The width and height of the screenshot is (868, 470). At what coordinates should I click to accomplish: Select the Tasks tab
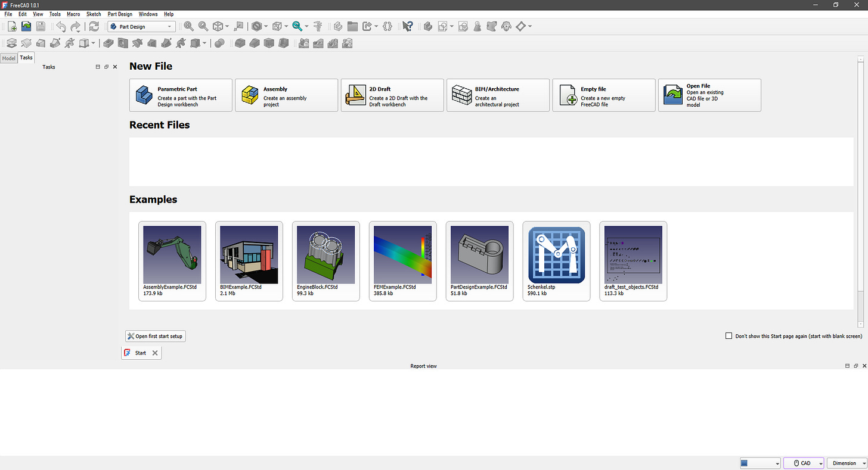(x=26, y=57)
